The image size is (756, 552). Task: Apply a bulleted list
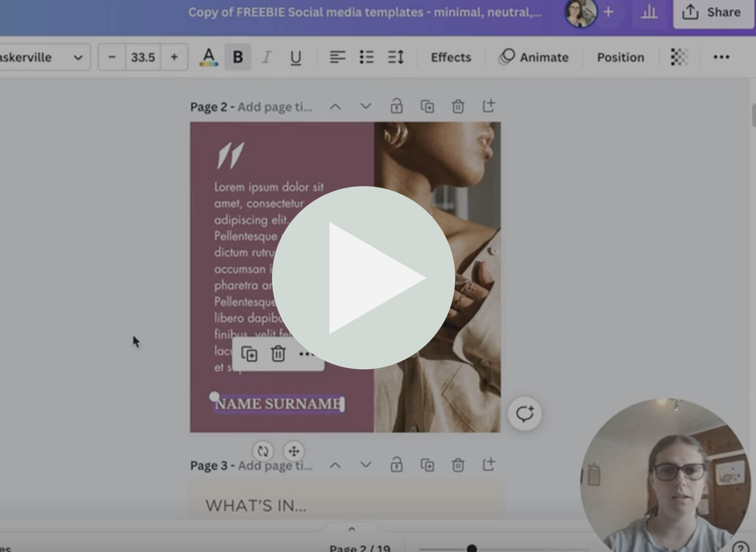(x=367, y=57)
